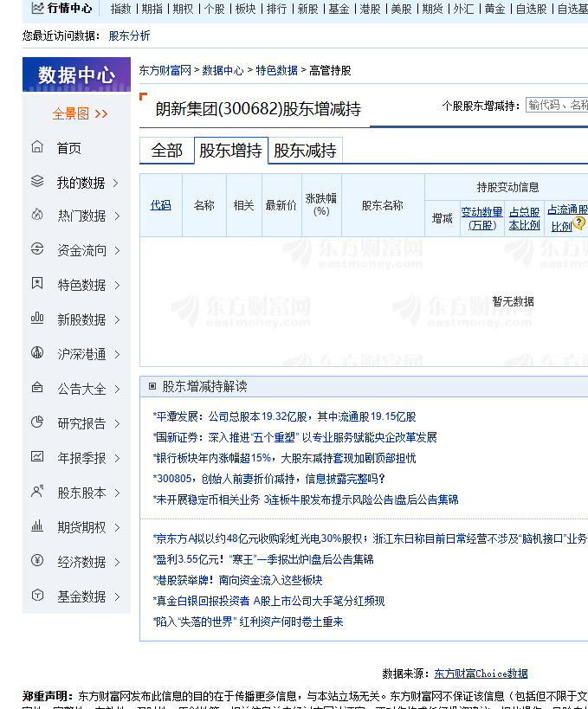
Task: Open the 股东减持 tab
Action: [x=306, y=150]
